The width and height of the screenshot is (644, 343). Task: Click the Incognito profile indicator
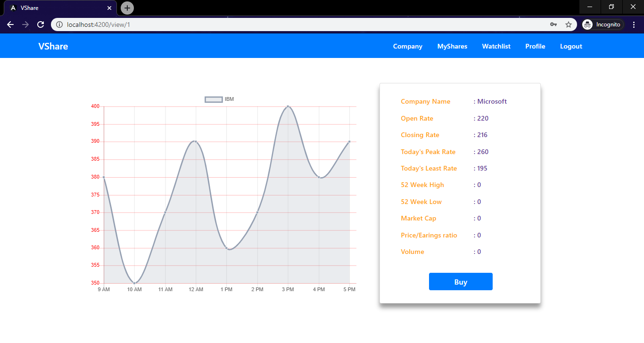(603, 24)
